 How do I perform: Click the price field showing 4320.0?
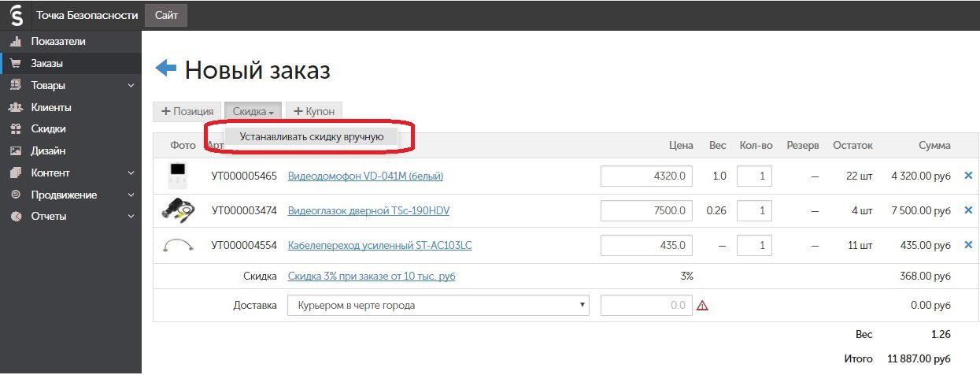pyautogui.click(x=646, y=176)
